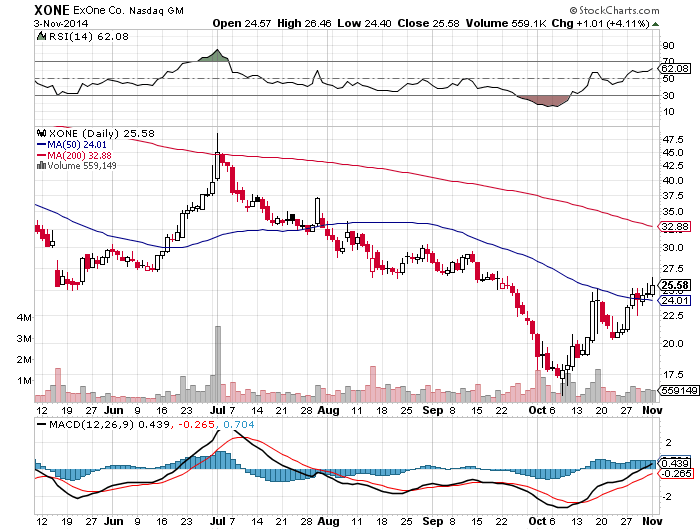The height and width of the screenshot is (530, 700).
Task: Click the candlestick icon beside XONE (Daily)
Action: coord(42,133)
